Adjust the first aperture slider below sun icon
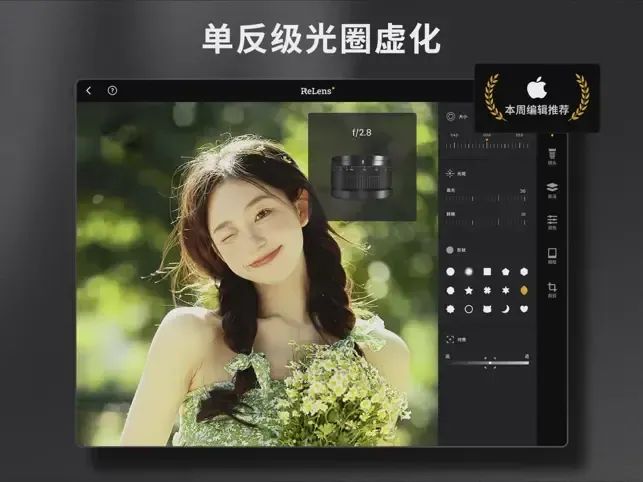Viewport: 643px width, 482px height. tap(486, 198)
